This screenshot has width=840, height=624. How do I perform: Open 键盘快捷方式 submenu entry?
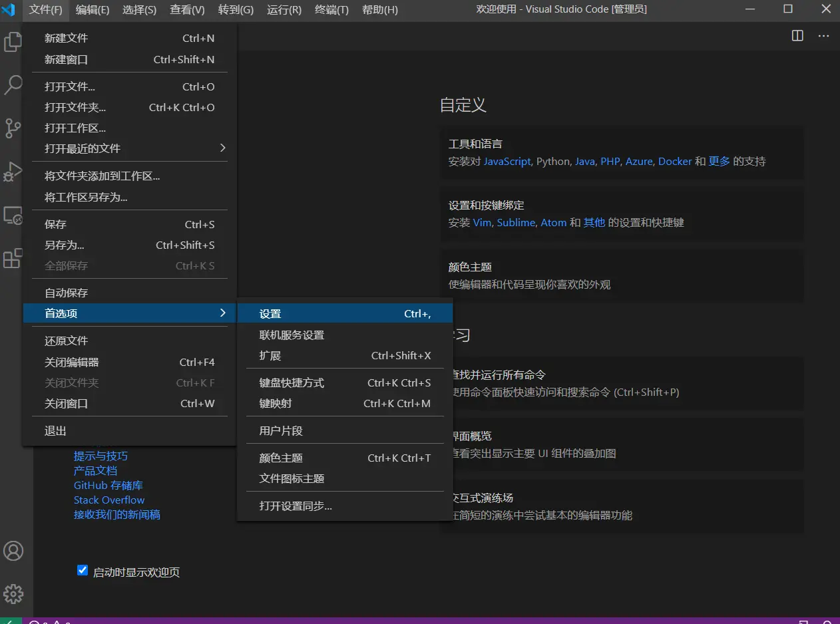[345, 383]
